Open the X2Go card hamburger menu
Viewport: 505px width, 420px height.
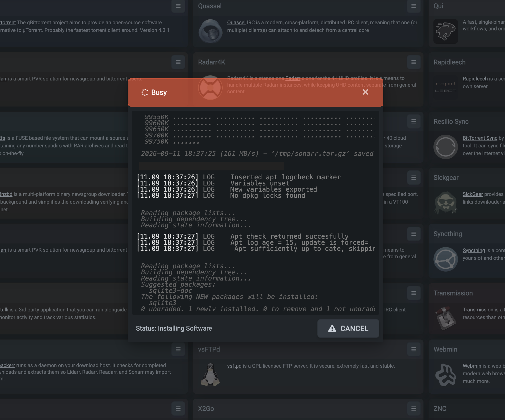[x=414, y=409]
